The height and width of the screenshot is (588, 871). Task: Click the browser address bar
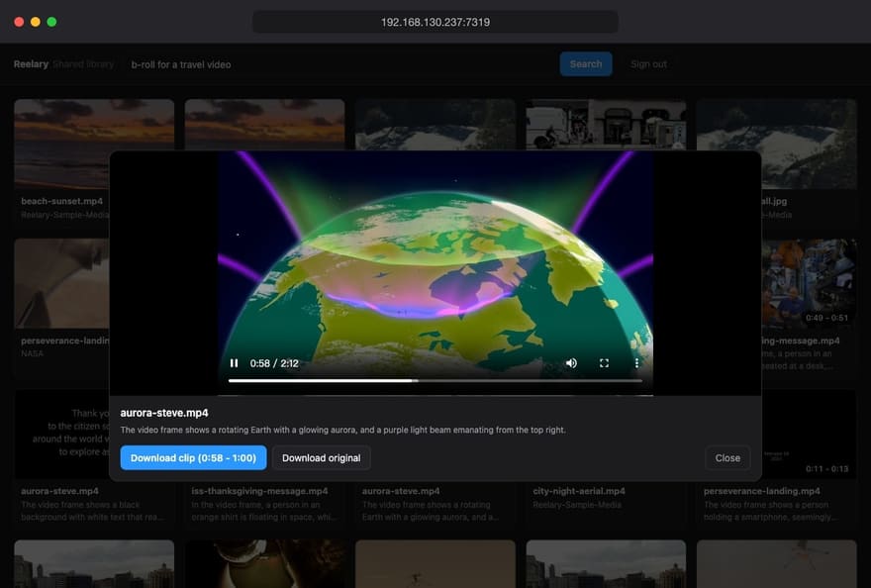coord(435,22)
